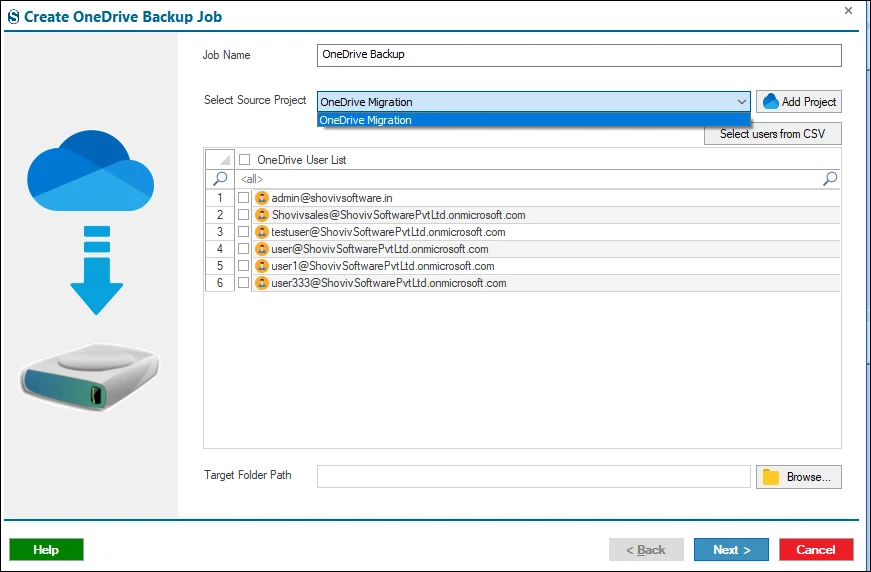Image resolution: width=871 pixels, height=572 pixels.
Task: Check the user333 account checkbox
Action: pos(243,283)
